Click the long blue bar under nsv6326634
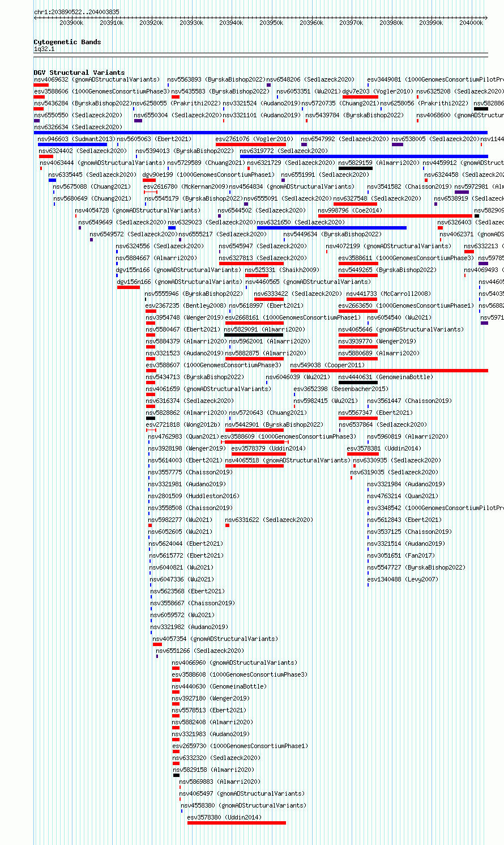Viewport: 504px width, 845px height. pyautogui.click(x=260, y=133)
